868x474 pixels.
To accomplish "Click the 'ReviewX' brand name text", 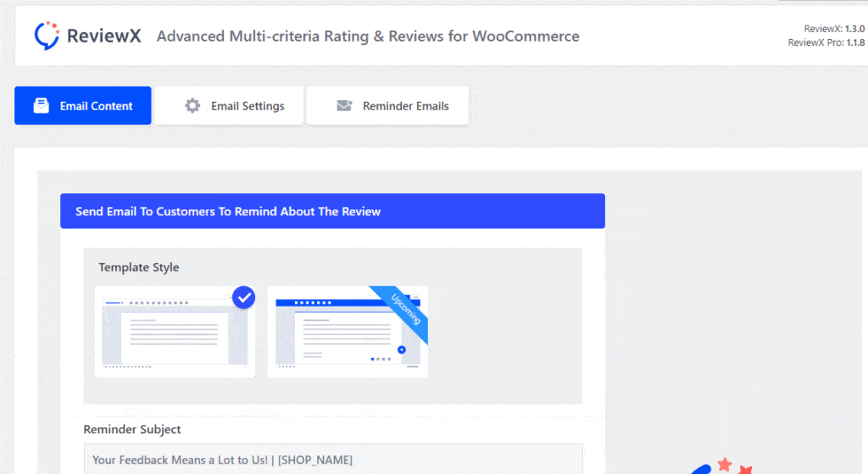I will pyautogui.click(x=104, y=36).
